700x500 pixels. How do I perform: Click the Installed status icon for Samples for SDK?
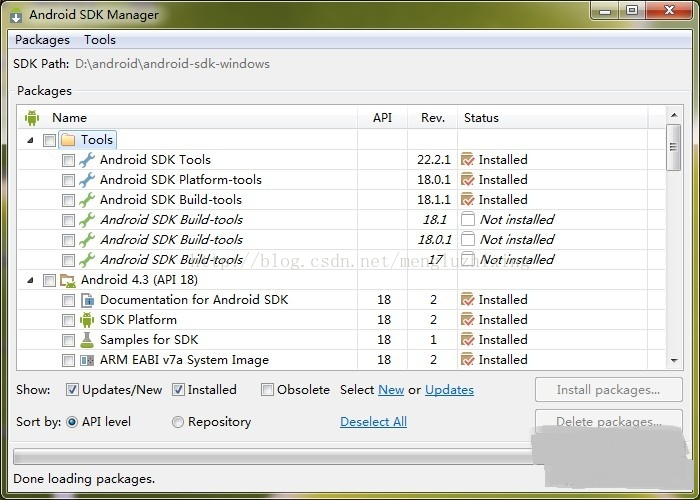tap(467, 340)
